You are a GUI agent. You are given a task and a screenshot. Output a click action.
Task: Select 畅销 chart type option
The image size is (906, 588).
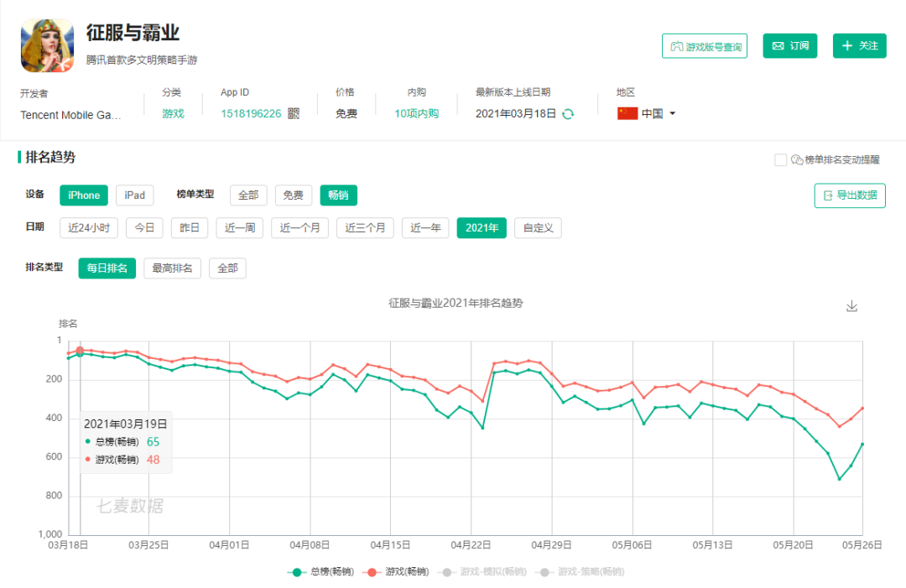pyautogui.click(x=339, y=195)
